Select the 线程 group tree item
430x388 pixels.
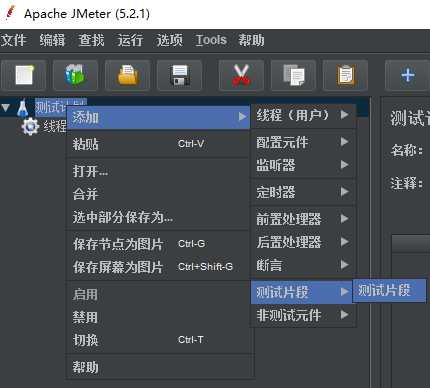click(x=54, y=126)
